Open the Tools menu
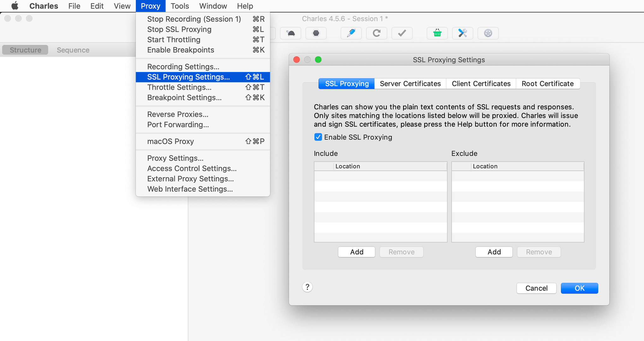This screenshot has width=644, height=341. coord(180,6)
